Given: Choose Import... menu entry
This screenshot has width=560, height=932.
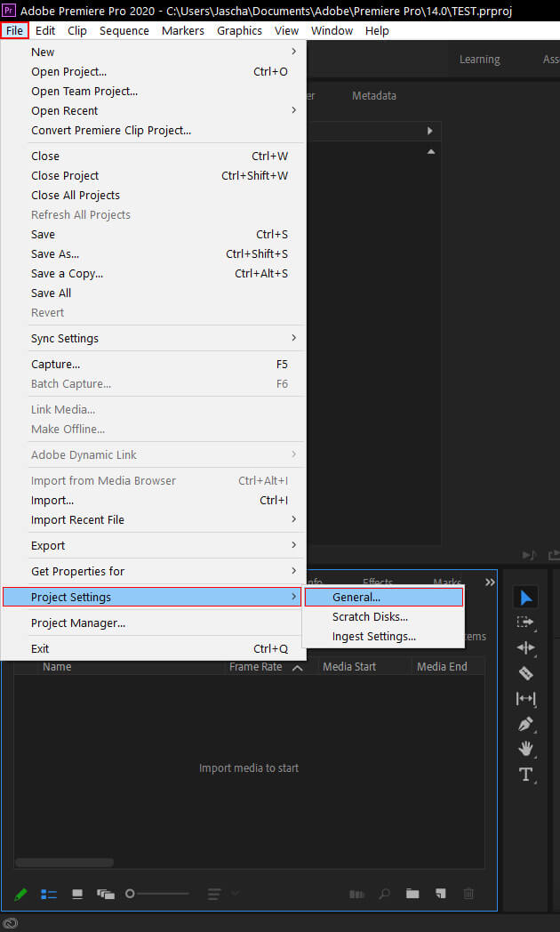Looking at the screenshot, I should pos(153,501).
